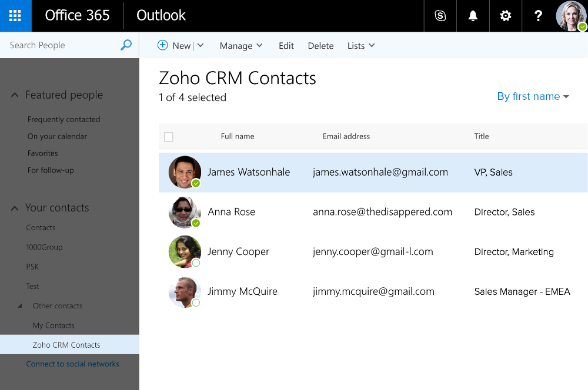588x390 pixels.
Task: Select Jenny Cooper using her circle badge
Action: (x=196, y=263)
